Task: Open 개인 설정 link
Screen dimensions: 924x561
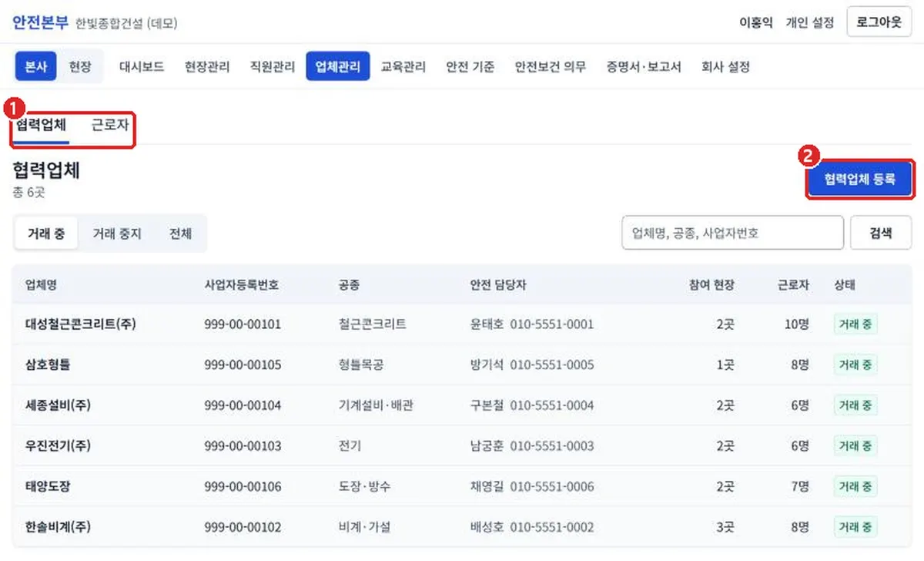Action: point(809,23)
